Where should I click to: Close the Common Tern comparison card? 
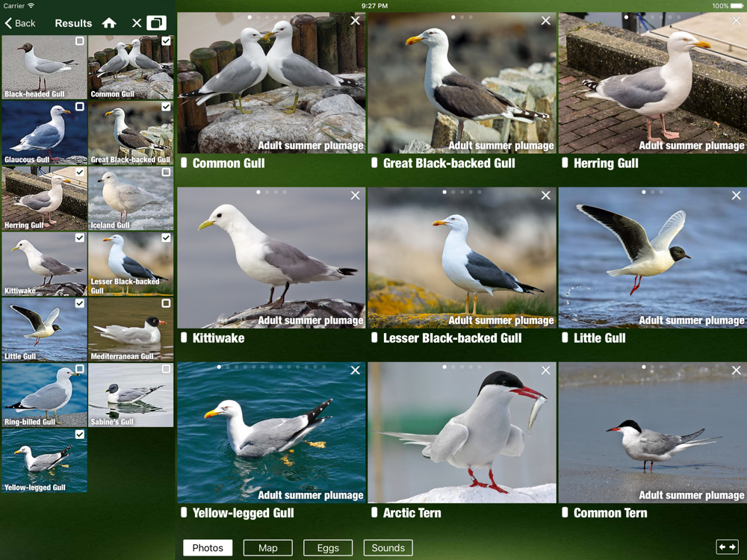click(737, 370)
